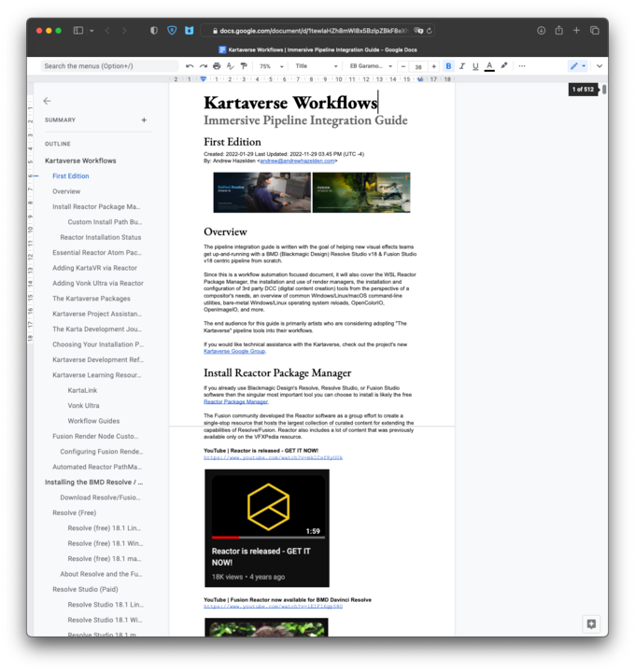Select Adding Vonk Ultra via Reactor item
The width and height of the screenshot is (635, 672).
98,284
